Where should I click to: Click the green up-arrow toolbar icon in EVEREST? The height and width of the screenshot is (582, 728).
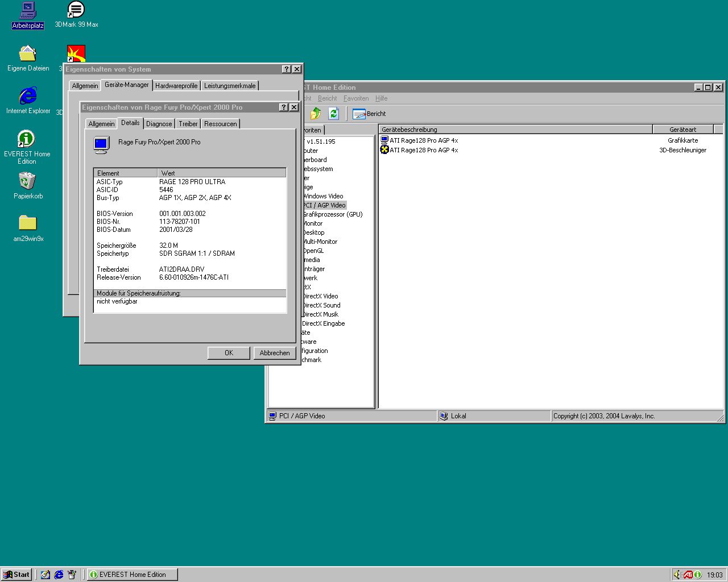[x=316, y=114]
